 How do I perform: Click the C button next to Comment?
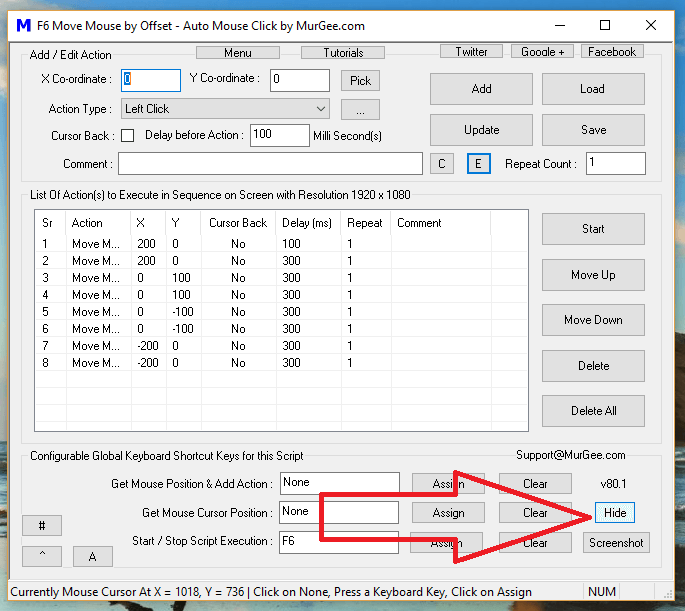coord(442,164)
